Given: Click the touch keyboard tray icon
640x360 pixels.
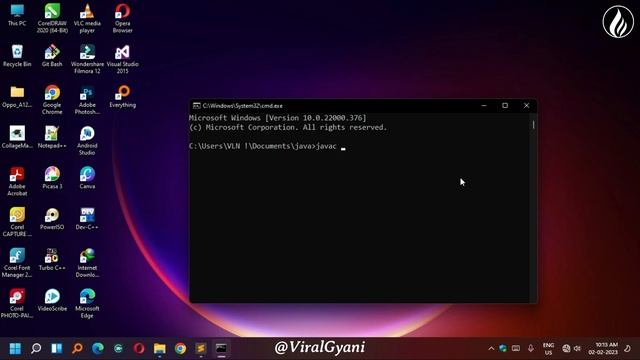Looking at the screenshot, I should pos(516,349).
